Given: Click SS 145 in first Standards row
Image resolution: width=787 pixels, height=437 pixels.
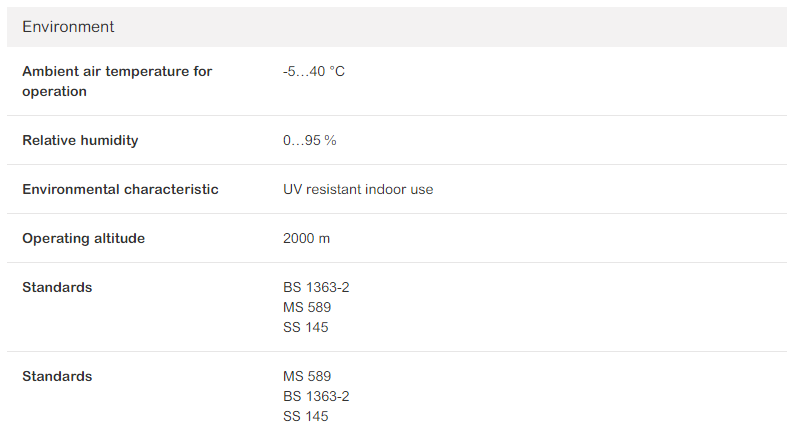Looking at the screenshot, I should pos(306,327).
